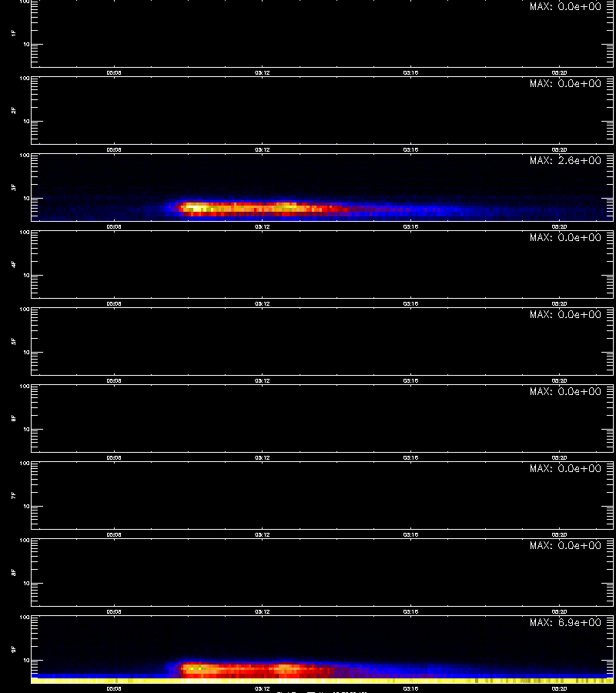Select the 4F panel axis label
The height and width of the screenshot is (693, 616).
click(14, 264)
